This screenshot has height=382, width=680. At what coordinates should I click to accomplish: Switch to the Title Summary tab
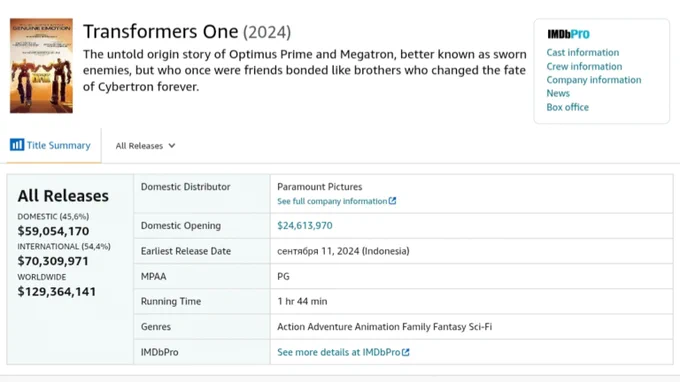pos(51,145)
